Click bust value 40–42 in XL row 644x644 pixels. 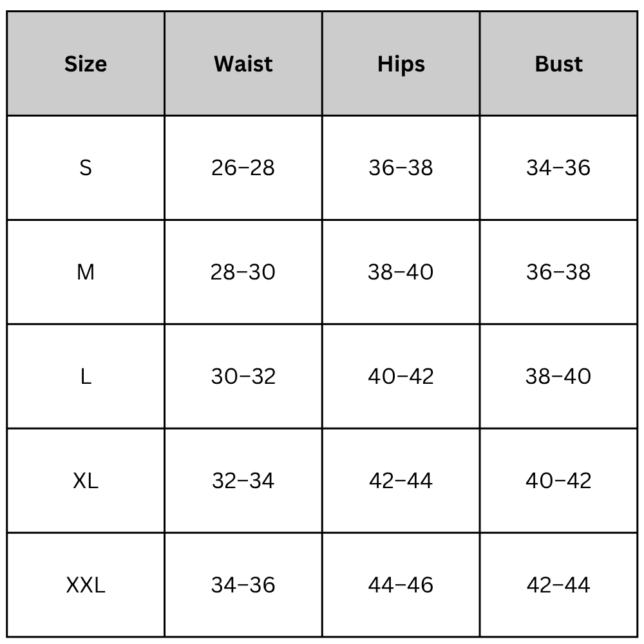558,481
